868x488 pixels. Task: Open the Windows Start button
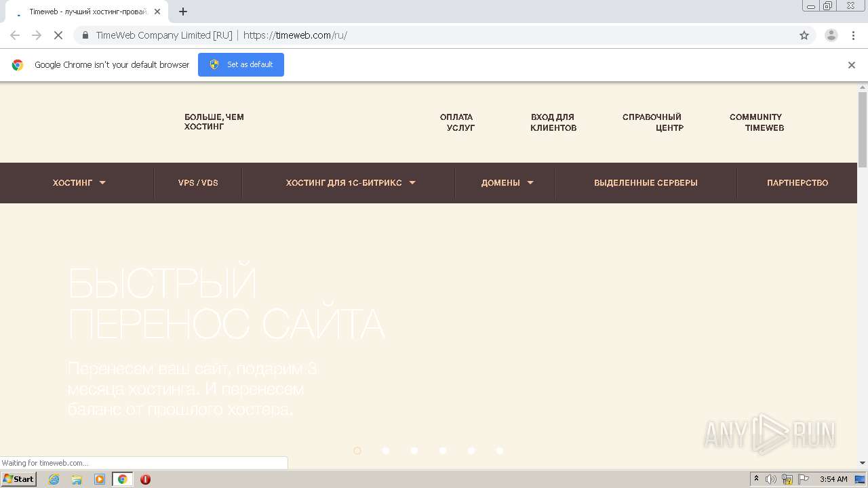tap(19, 479)
